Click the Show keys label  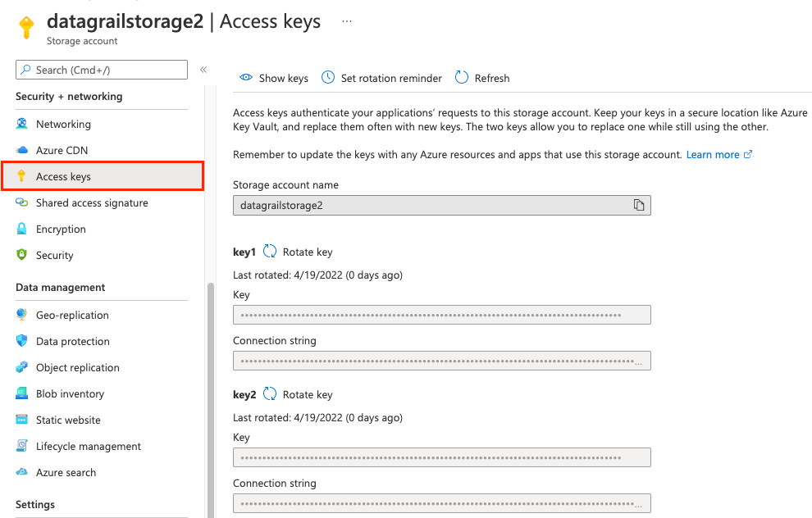[283, 78]
